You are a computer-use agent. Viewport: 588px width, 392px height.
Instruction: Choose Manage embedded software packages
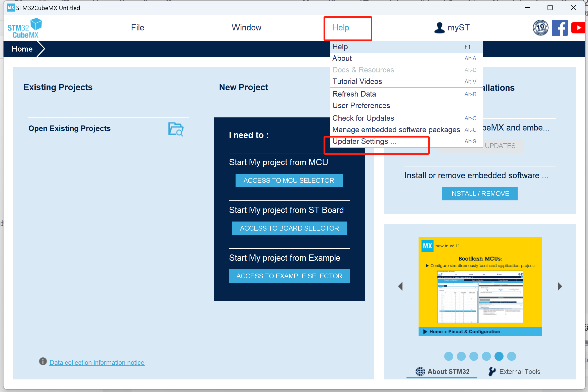[x=406, y=130]
